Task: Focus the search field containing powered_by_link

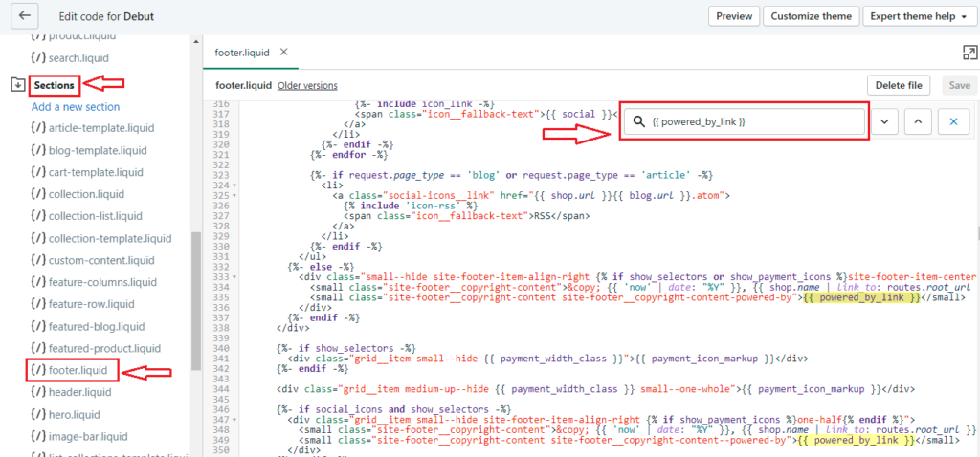Action: pyautogui.click(x=744, y=121)
